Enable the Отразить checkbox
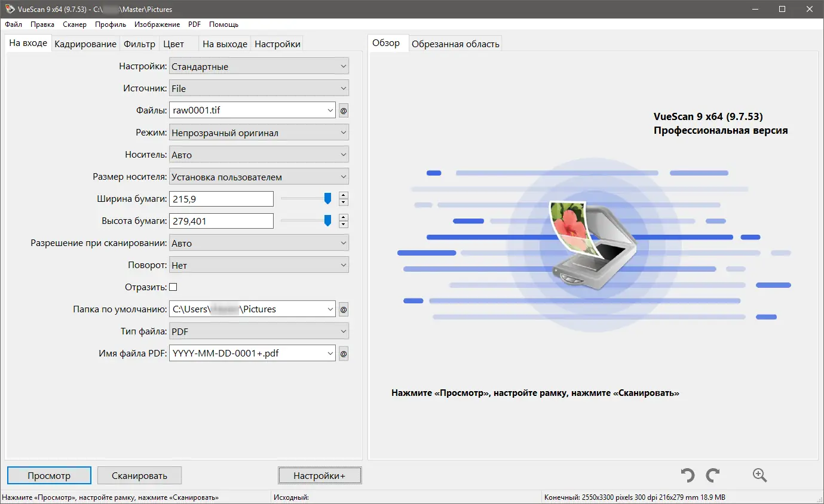This screenshot has width=824, height=504. pyautogui.click(x=173, y=287)
